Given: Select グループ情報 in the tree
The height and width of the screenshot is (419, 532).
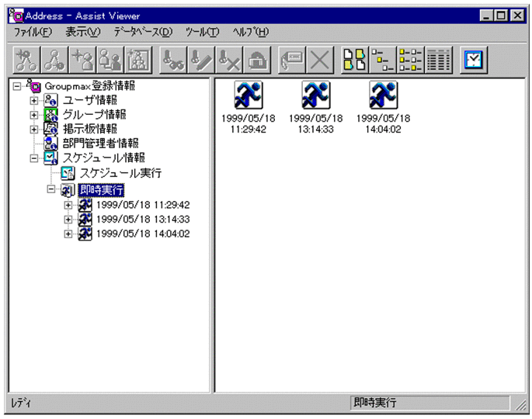Looking at the screenshot, I should (94, 115).
